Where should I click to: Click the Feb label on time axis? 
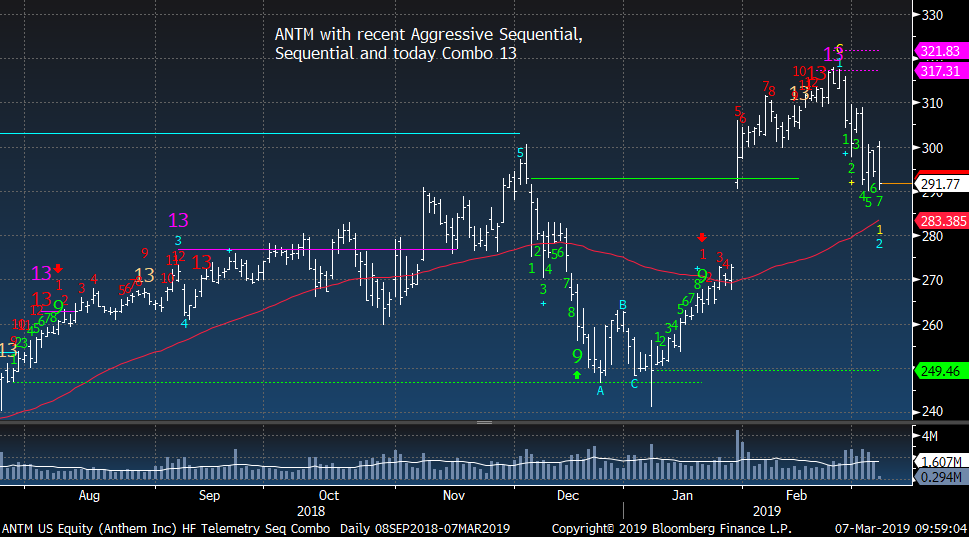(796, 496)
